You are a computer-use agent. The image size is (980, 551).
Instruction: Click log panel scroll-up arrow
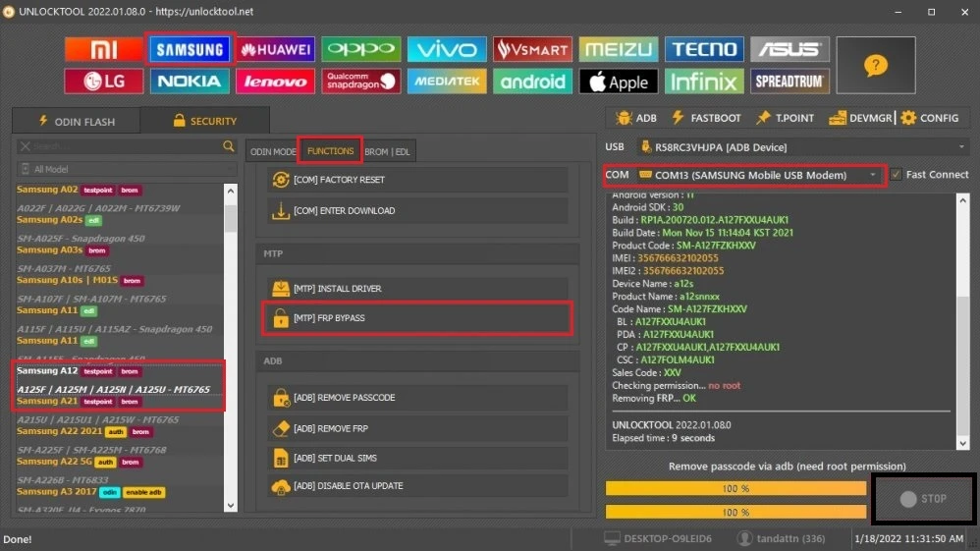coord(962,200)
